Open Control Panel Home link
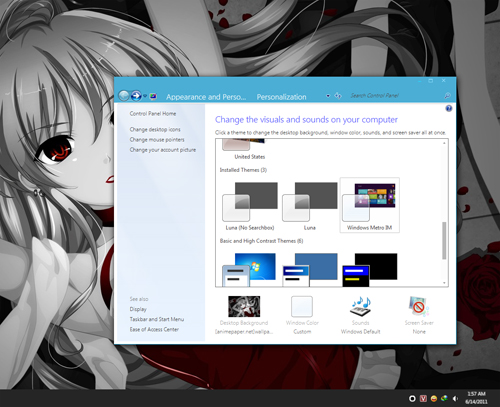Viewport: 500px width, 407px height. click(153, 114)
